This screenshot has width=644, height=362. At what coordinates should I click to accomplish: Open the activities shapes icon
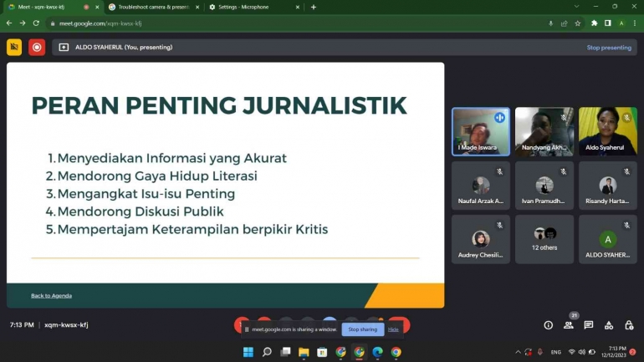(x=609, y=325)
